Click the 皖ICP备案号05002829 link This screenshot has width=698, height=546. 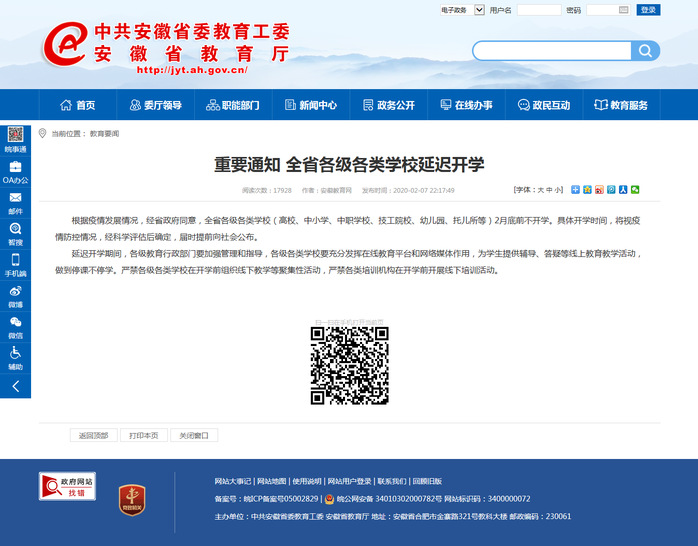pos(281,499)
